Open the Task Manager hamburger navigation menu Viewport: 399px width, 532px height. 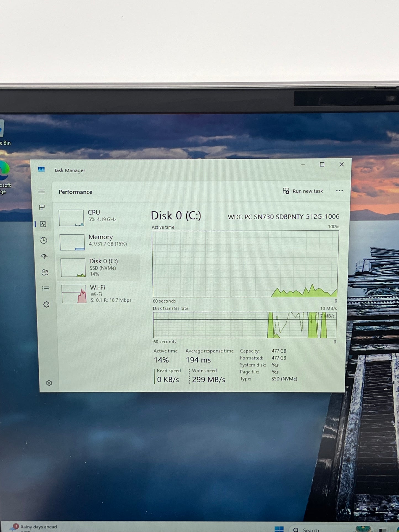pos(41,191)
